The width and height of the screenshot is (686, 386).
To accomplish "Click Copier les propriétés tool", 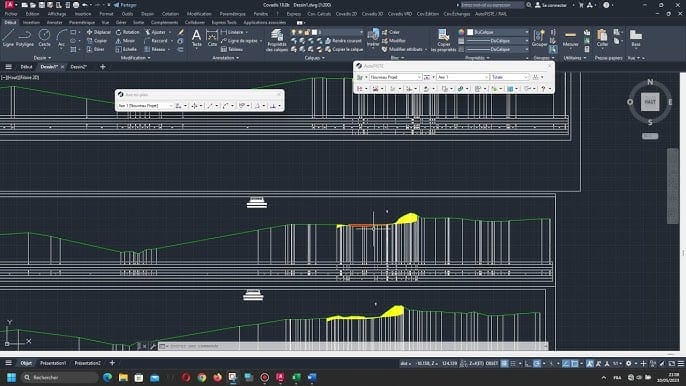I will (x=443, y=40).
